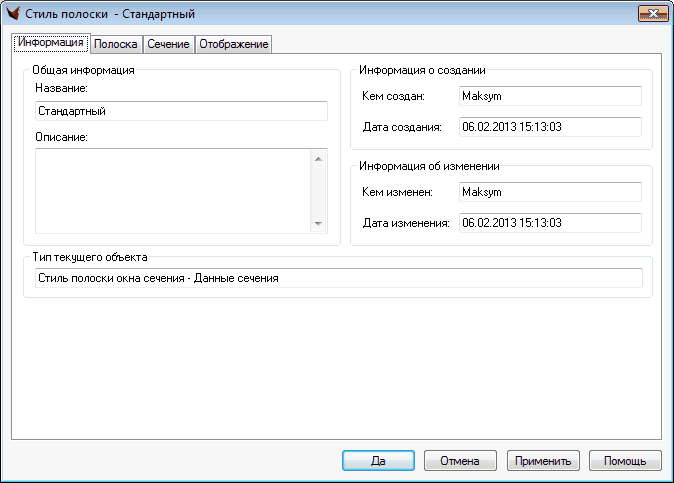674x483 pixels.
Task: Switch to the Информация tab
Action: click(50, 44)
